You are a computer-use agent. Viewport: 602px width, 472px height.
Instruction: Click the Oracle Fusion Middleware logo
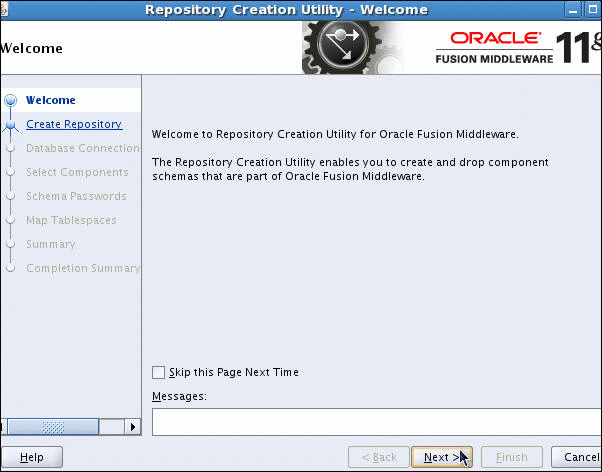tap(518, 47)
